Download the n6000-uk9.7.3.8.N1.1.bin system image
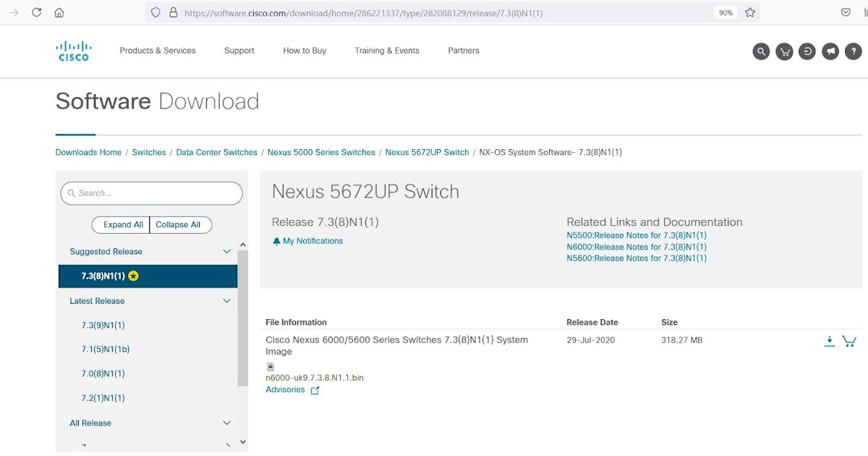 click(830, 340)
